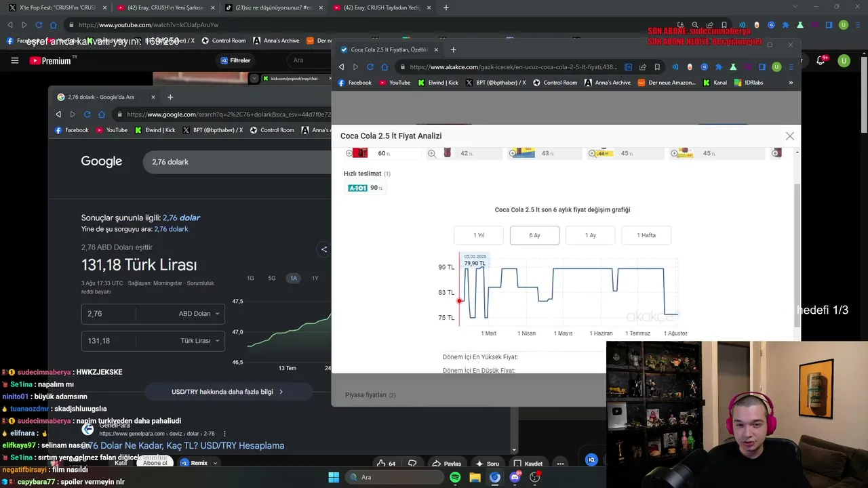Screen dimensions: 868x488
Task: Reload the akakce page
Action: [x=370, y=67]
